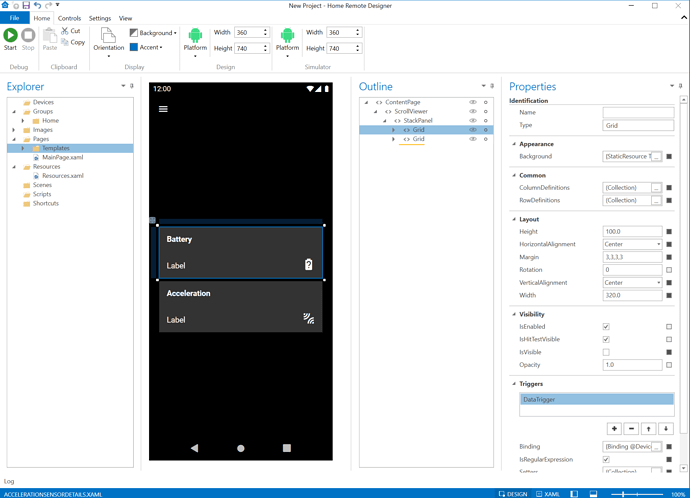Click the Accent color swatch
The image size is (690, 498).
click(134, 47)
